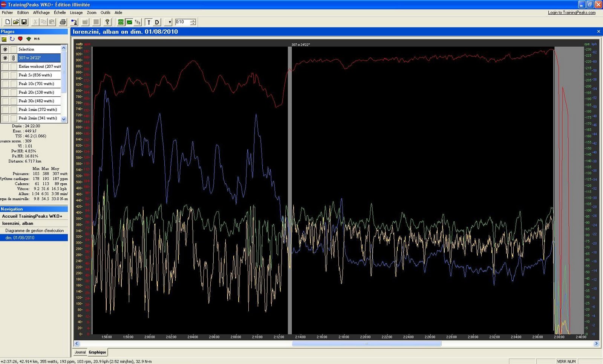Switch to the Graphique tab

coord(97,352)
